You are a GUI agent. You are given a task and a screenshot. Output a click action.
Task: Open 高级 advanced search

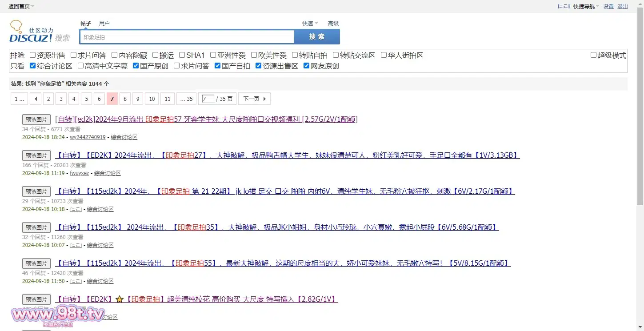pyautogui.click(x=333, y=23)
